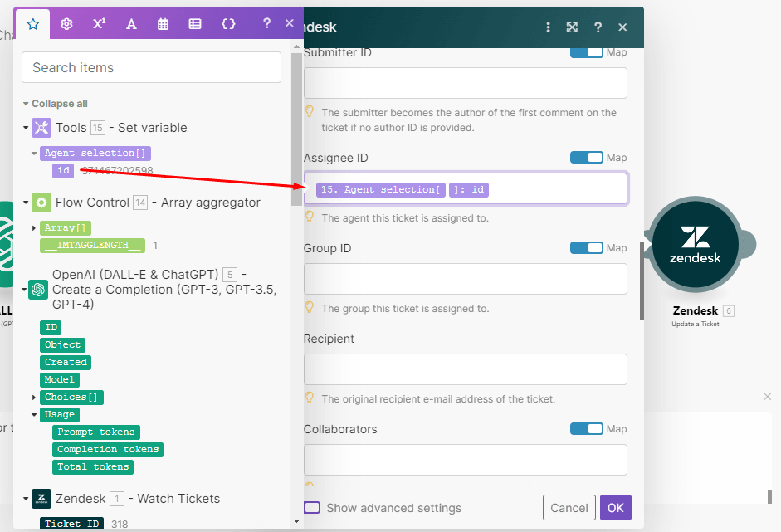Select the date and time calendar tab
The width and height of the screenshot is (781, 532).
(164, 24)
